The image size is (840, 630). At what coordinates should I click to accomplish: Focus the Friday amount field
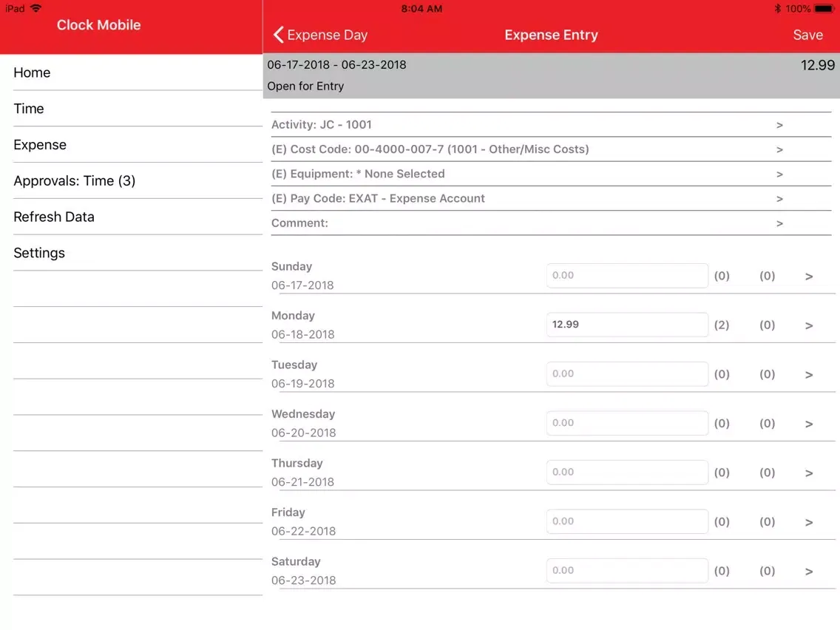[x=627, y=522]
